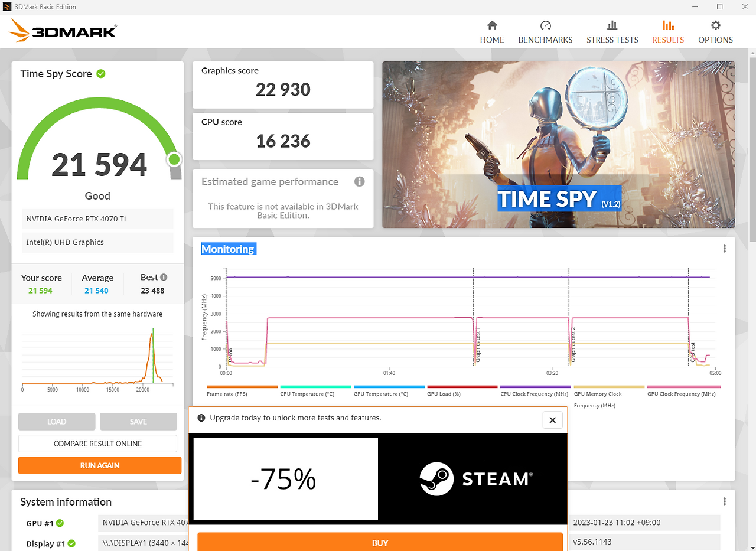Click the green check next to Display #1
Image resolution: width=756 pixels, height=551 pixels.
coord(71,543)
